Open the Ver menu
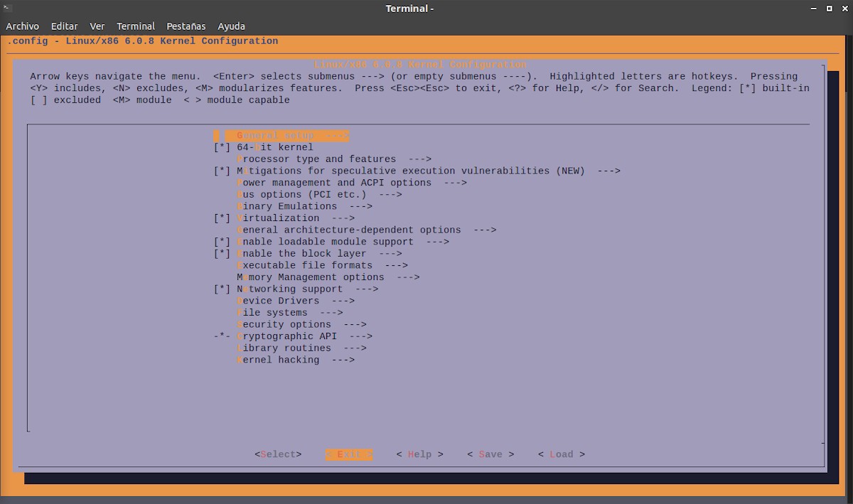853x504 pixels. tap(97, 26)
